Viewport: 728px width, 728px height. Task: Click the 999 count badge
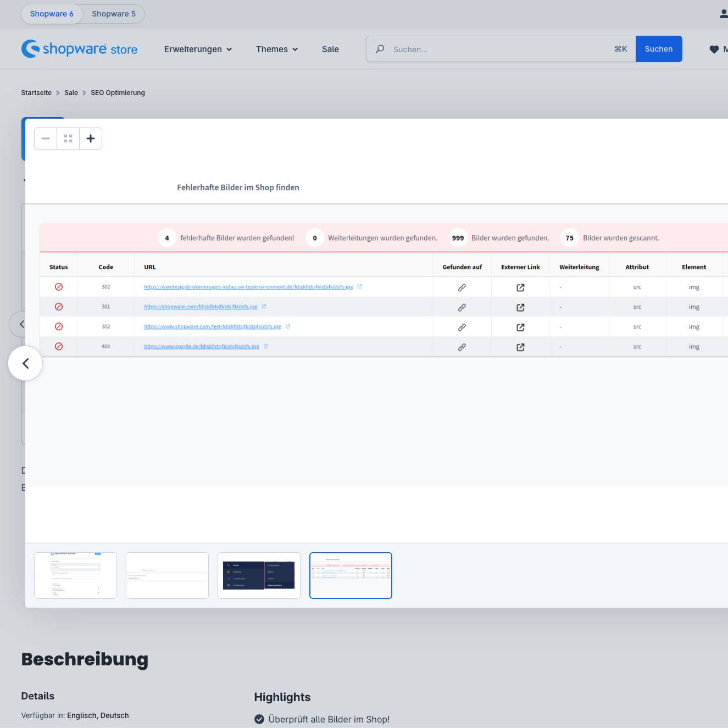(458, 238)
